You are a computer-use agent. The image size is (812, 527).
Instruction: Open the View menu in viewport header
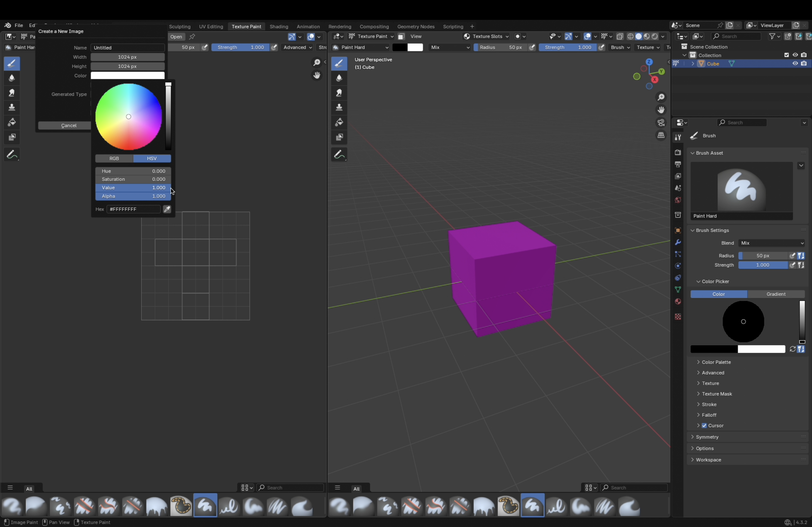click(x=416, y=36)
